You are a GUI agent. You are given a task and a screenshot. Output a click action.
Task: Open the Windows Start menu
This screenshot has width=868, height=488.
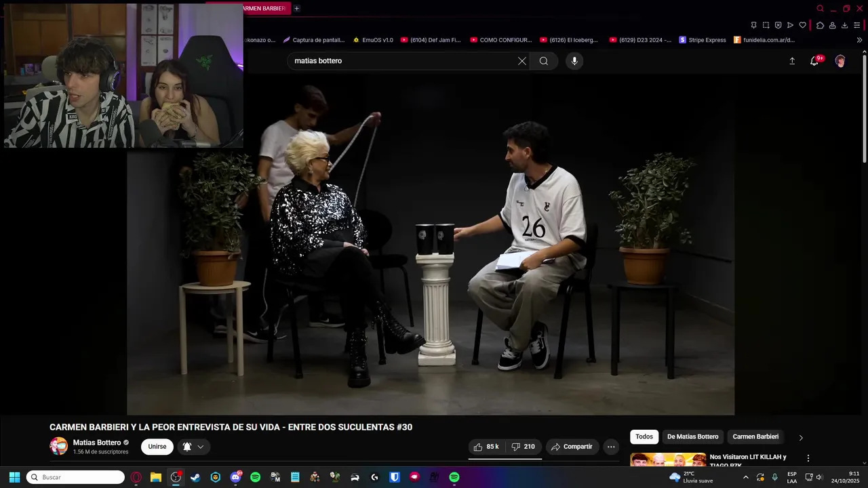[14, 477]
